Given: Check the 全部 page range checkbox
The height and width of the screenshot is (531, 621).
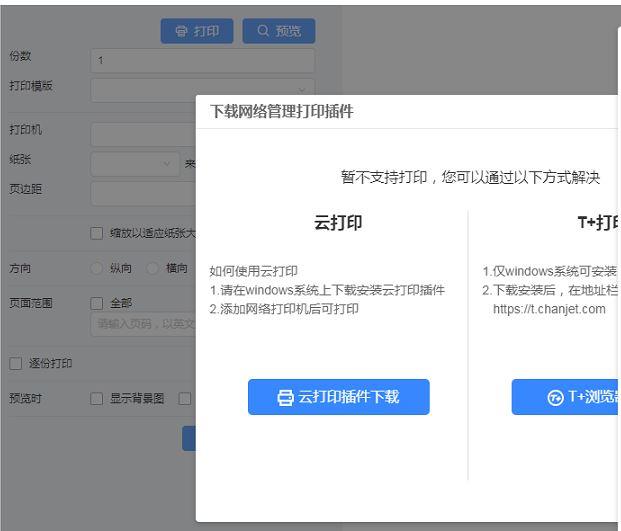Looking at the screenshot, I should pos(97,303).
